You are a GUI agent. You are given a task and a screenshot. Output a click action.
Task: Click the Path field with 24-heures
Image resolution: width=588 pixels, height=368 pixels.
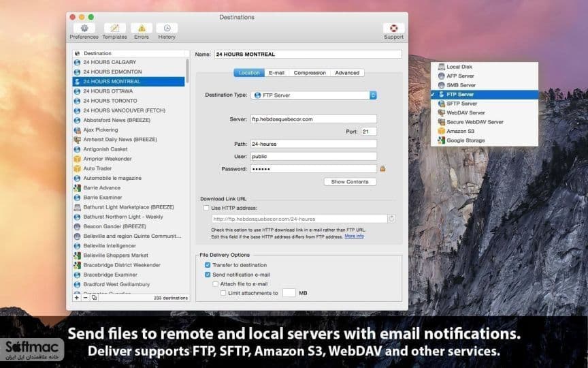coord(314,144)
